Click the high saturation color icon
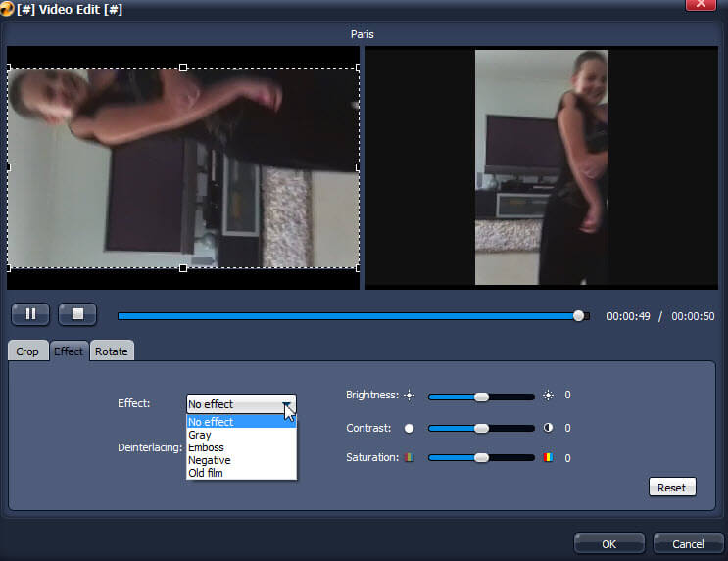The height and width of the screenshot is (561, 728). pos(548,457)
